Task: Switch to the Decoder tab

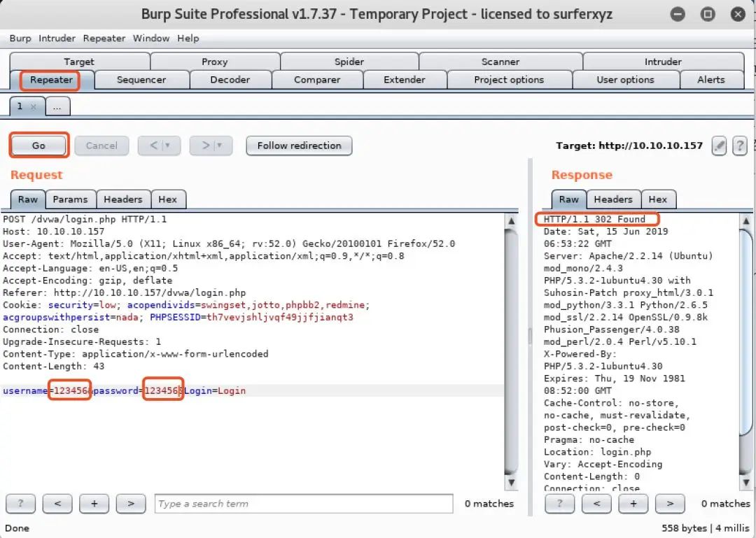Action: (230, 80)
